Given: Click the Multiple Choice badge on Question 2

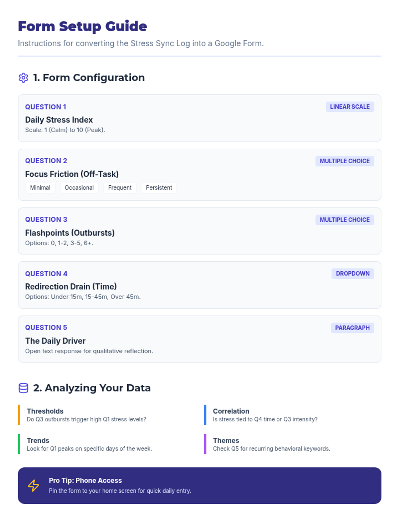Looking at the screenshot, I should pyautogui.click(x=344, y=161).
